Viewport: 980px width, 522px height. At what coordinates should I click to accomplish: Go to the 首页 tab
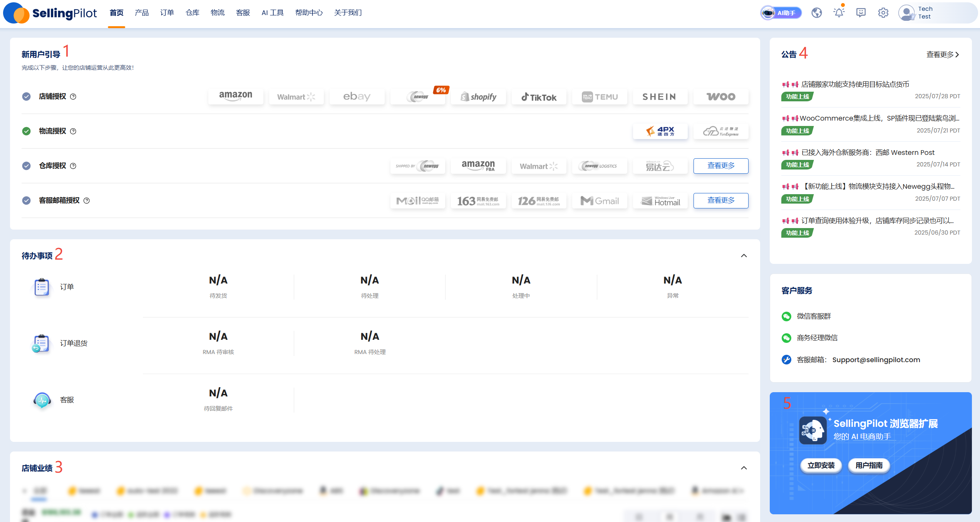click(x=116, y=13)
